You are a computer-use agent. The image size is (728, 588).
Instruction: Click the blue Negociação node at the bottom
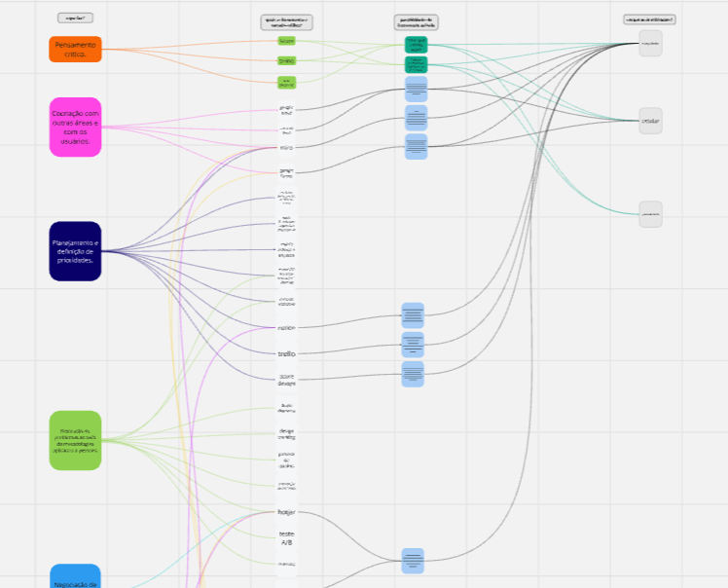point(75,576)
